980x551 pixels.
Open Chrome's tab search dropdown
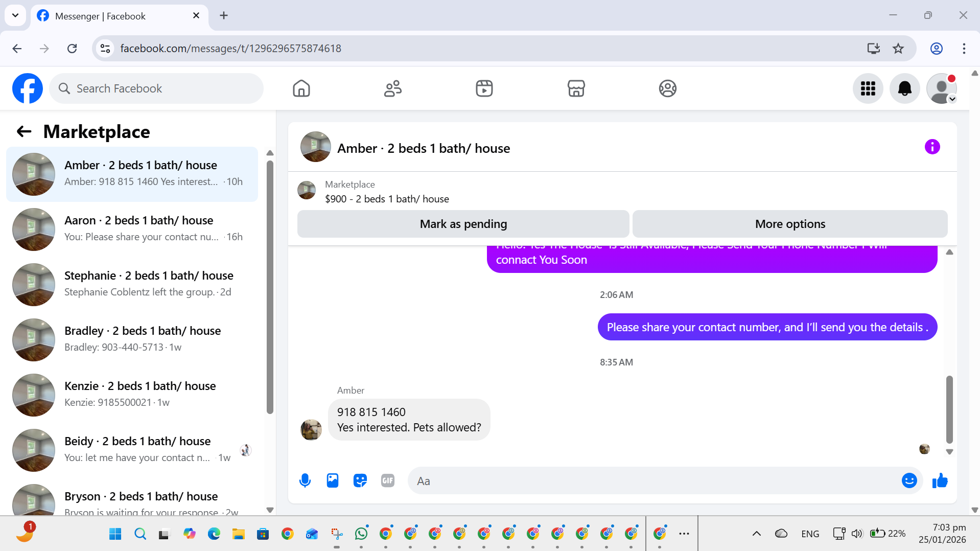pos(15,15)
